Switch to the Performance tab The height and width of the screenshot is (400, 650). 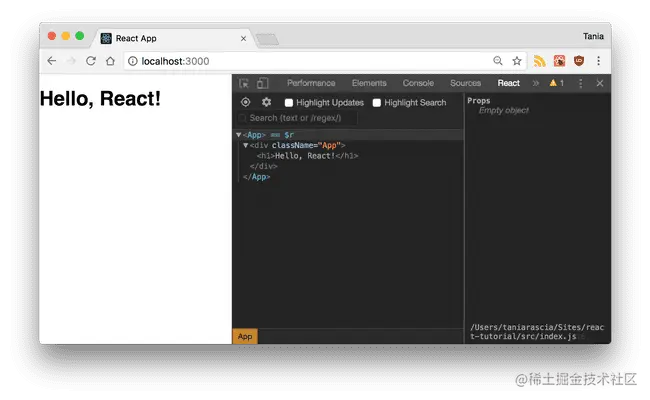click(311, 83)
